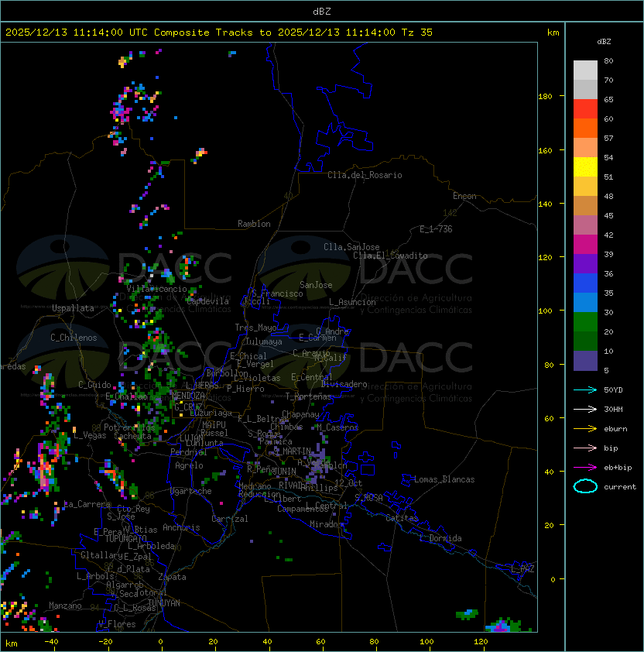Image resolution: width=644 pixels, height=652 pixels.
Task: Click the 'SanJose' map label
Action: 316,285
